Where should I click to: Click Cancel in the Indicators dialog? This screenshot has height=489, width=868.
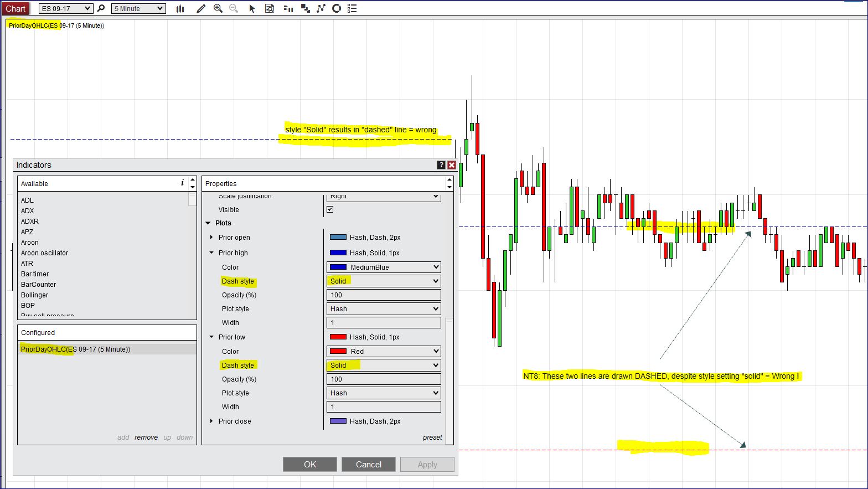[x=369, y=464]
